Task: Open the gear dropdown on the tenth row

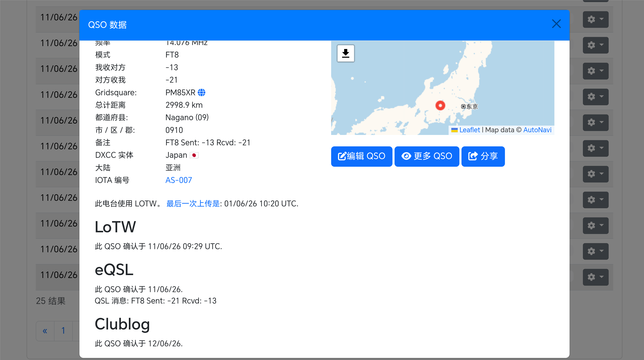Action: coord(596,251)
